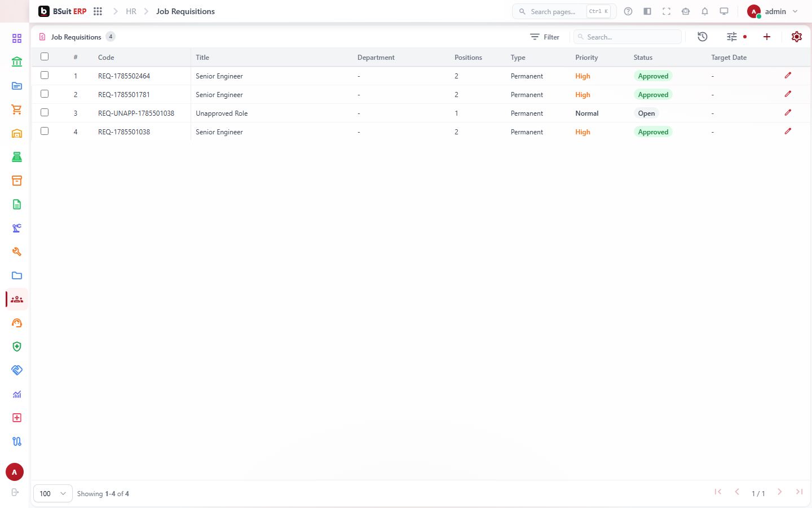Viewport: 812px width, 508px height.
Task: Edit requisition REQ-1785502464 with pencil icon
Action: [x=788, y=76]
